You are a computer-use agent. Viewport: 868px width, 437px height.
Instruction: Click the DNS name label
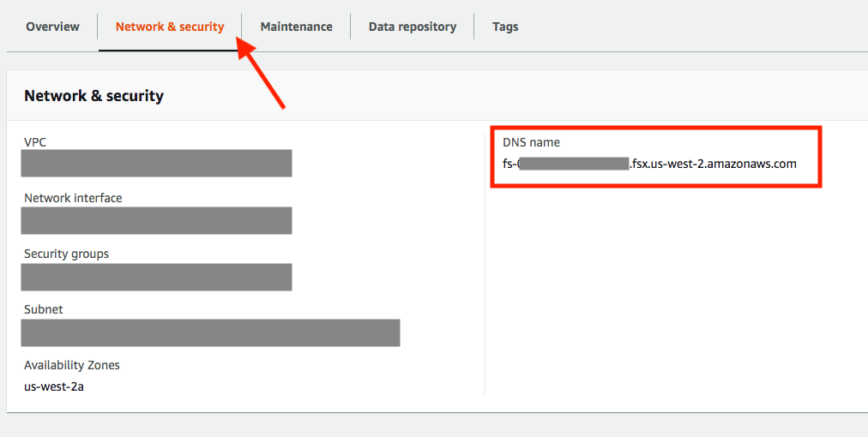[531, 142]
